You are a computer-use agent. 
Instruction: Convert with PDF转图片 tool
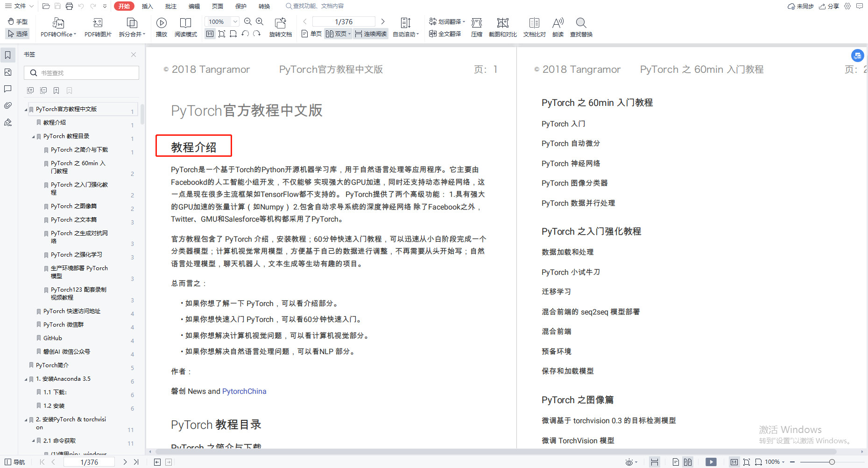(x=98, y=28)
